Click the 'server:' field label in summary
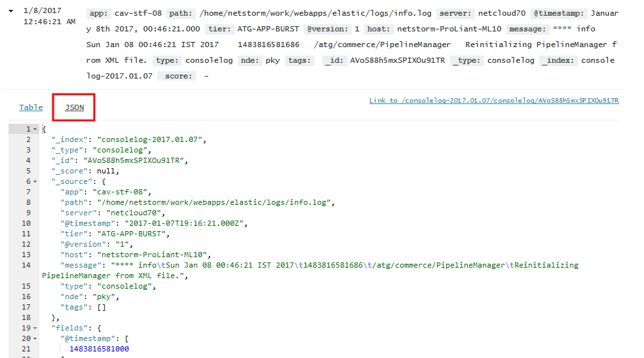 pyautogui.click(x=455, y=13)
